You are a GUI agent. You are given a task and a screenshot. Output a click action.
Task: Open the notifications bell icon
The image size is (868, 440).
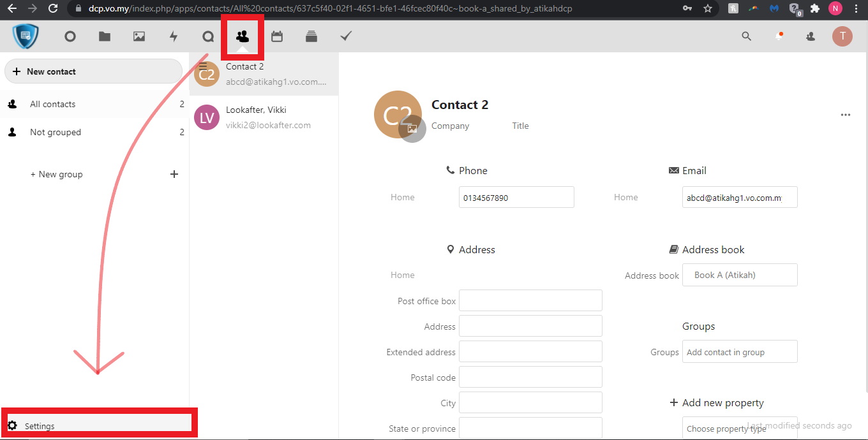779,36
